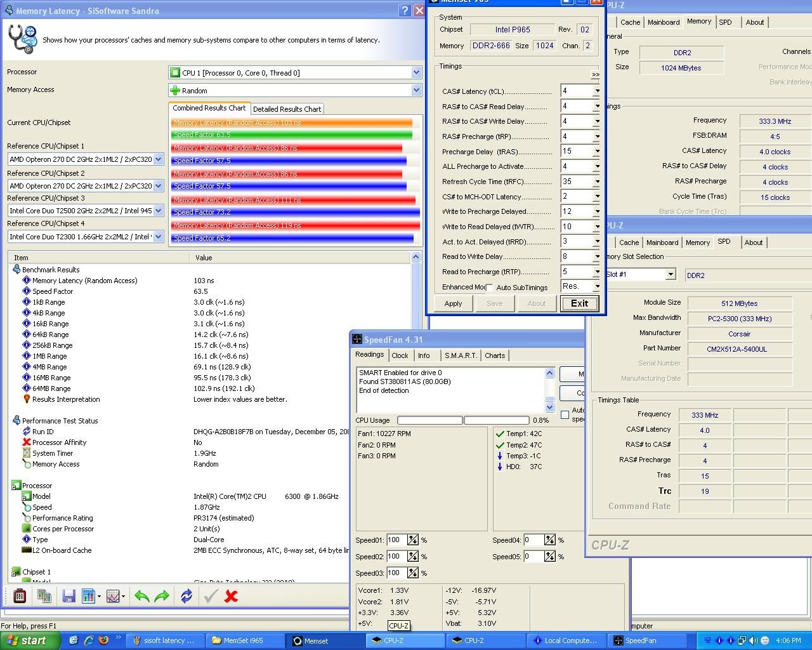Click the Local Compute taskbar button
Image resolution: width=812 pixels, height=650 pixels.
[x=566, y=640]
